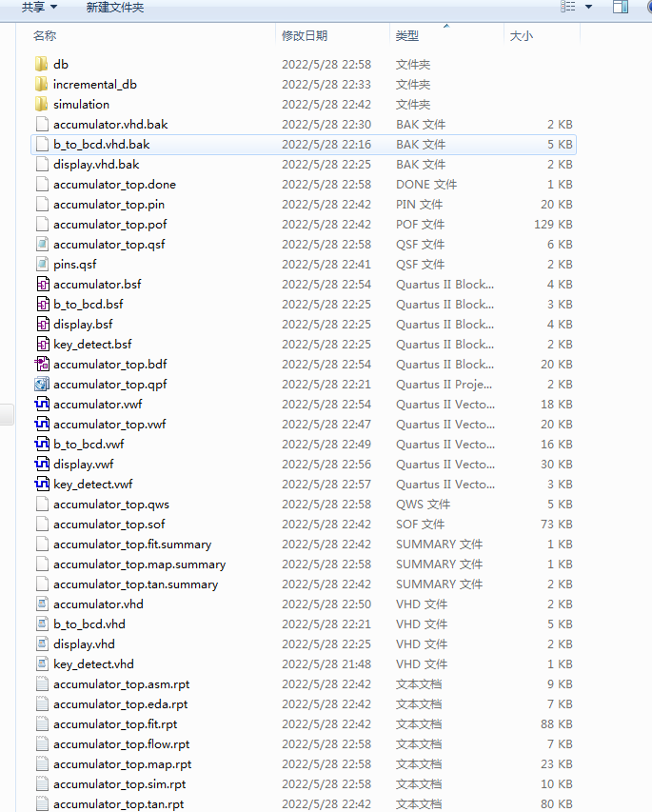Click key_detect.bsf block symbol icon
The image size is (652, 812).
(x=43, y=345)
